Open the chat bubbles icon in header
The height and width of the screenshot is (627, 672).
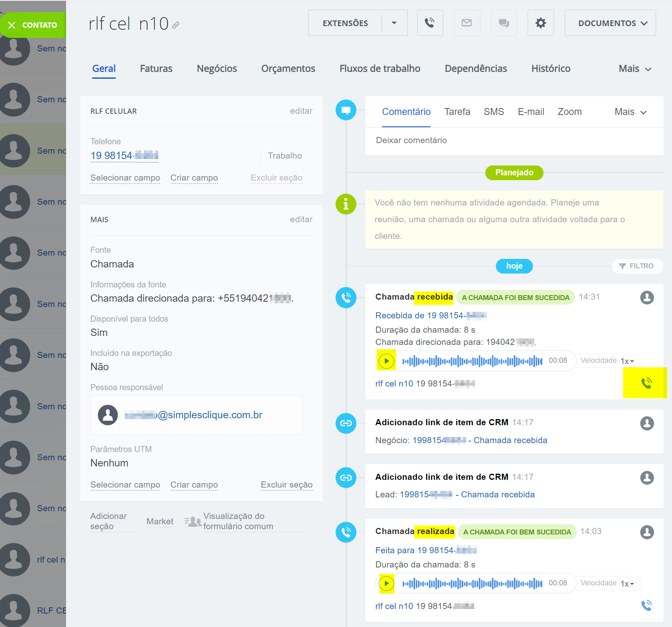504,23
